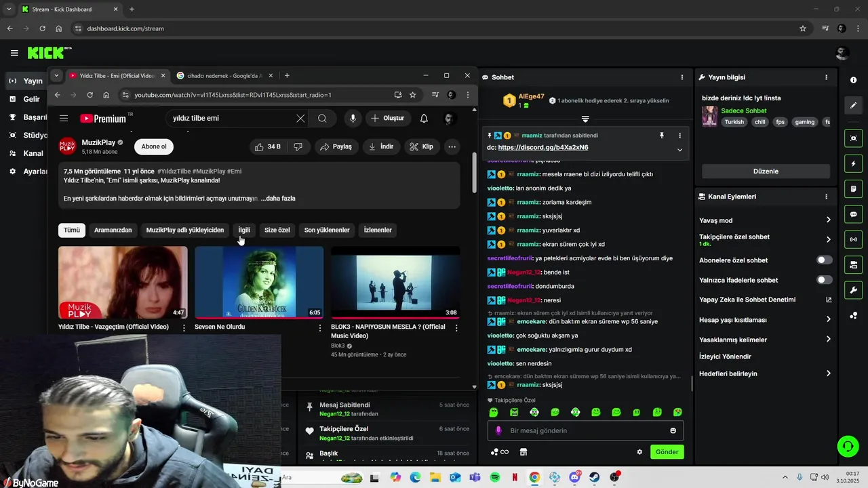Unpin the pinned discord message
Screen dimensions: 868x488
pyautogui.click(x=662, y=136)
